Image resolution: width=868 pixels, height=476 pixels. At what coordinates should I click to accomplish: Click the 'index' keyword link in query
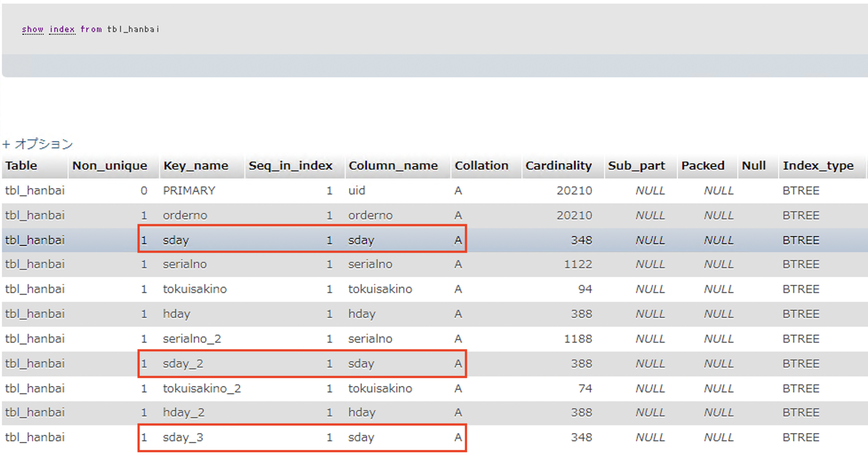(62, 29)
